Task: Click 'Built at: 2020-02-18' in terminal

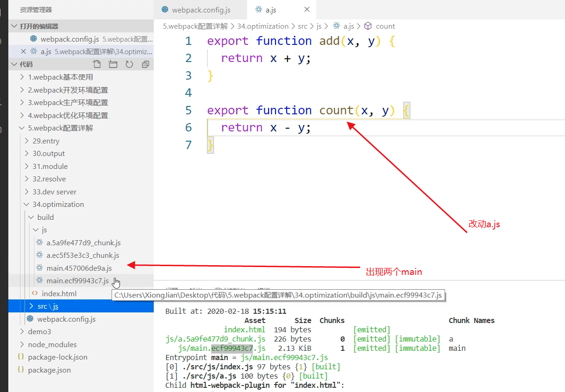Action: coord(208,311)
